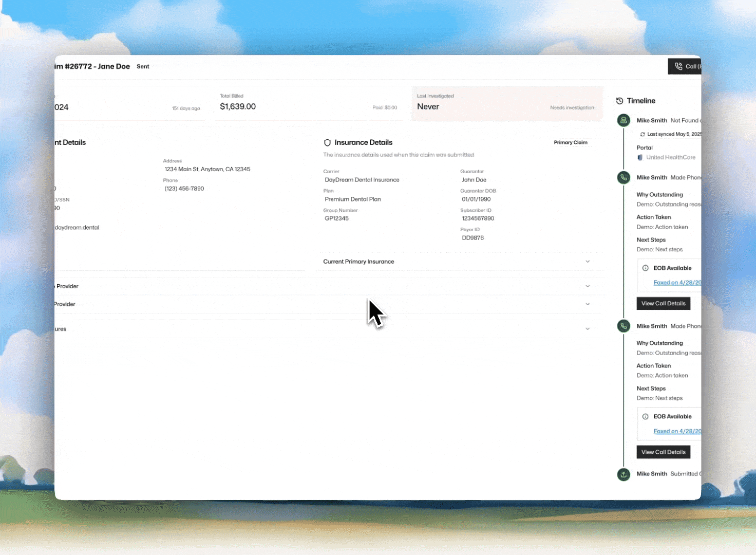This screenshot has width=756, height=555.
Task: Open second View Call Details button
Action: point(664,452)
